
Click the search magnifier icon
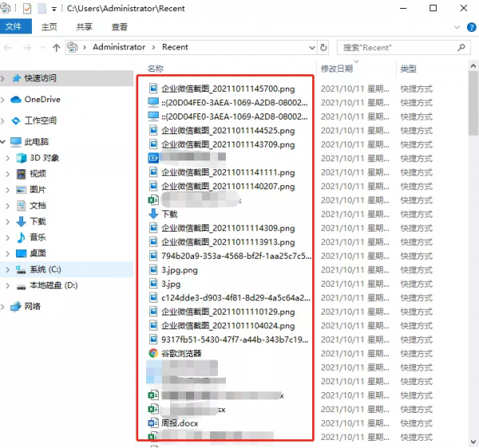pyautogui.click(x=461, y=47)
